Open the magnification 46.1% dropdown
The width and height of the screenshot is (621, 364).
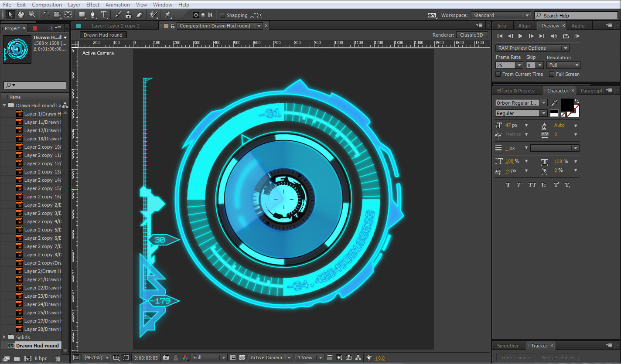[96, 357]
